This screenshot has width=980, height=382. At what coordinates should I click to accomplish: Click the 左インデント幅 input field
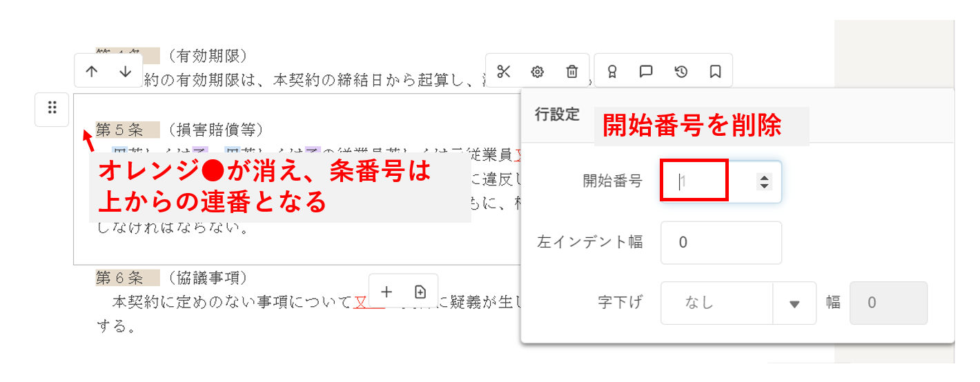tap(721, 243)
